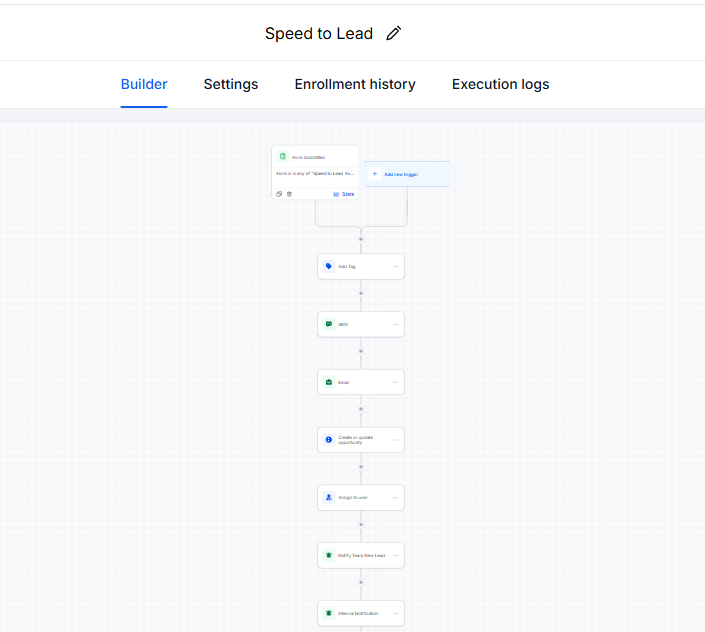
Task: Click the "Assign to user" label
Action: [x=352, y=498]
